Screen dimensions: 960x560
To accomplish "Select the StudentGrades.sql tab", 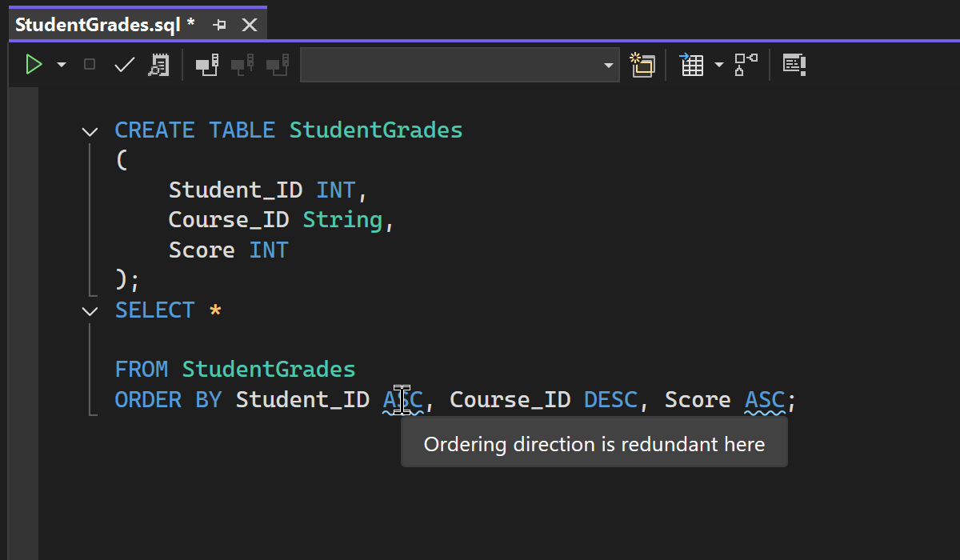I will click(x=105, y=25).
